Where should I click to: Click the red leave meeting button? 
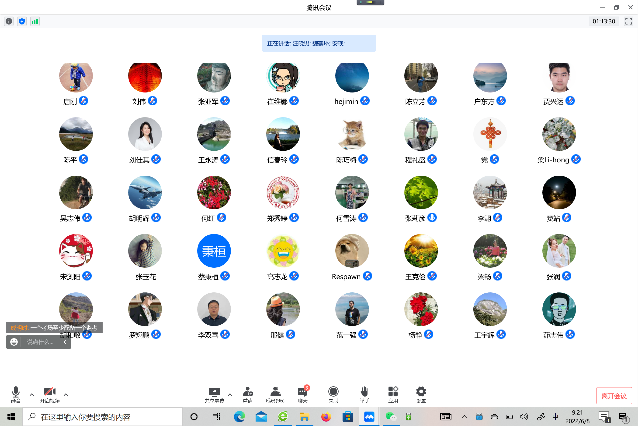pos(613,397)
